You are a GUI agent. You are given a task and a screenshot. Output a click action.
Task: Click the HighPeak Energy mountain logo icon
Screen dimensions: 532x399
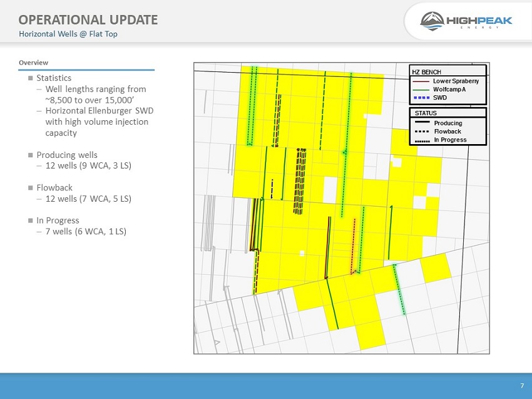[432, 21]
